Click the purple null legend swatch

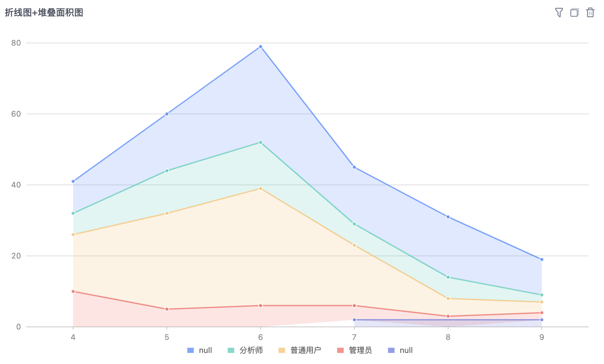[x=391, y=350]
